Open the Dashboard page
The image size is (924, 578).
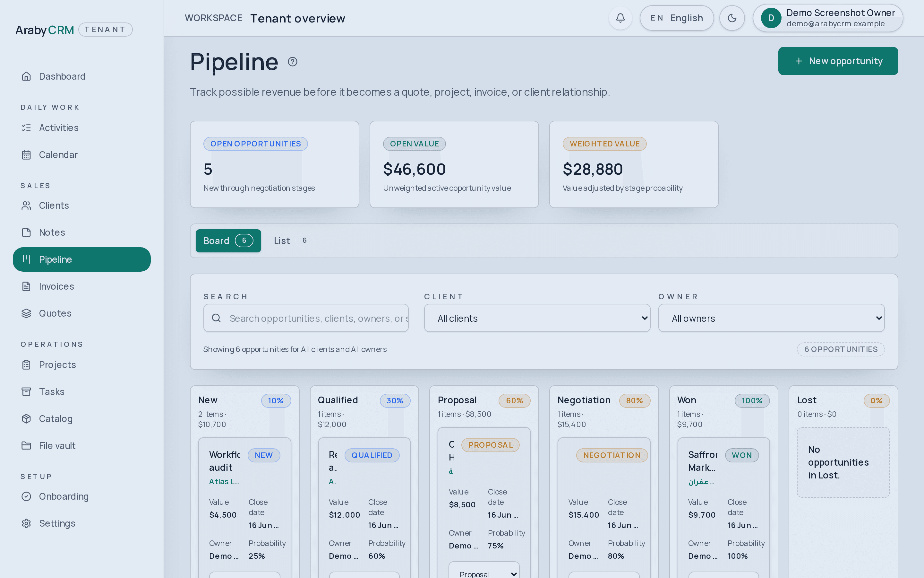(82, 76)
